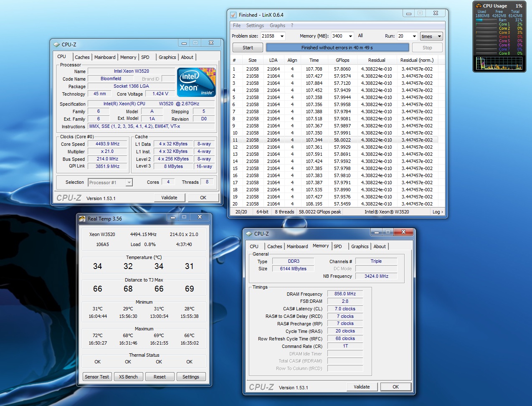532x406 pixels.
Task: Open the Processor #1 selection dropdown
Action: pyautogui.click(x=111, y=183)
